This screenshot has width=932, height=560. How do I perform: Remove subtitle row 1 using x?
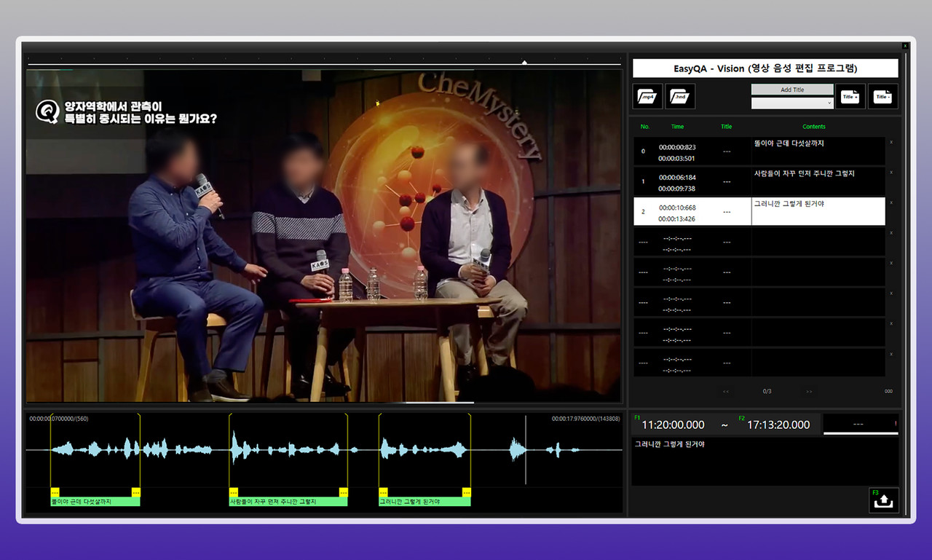click(x=891, y=173)
